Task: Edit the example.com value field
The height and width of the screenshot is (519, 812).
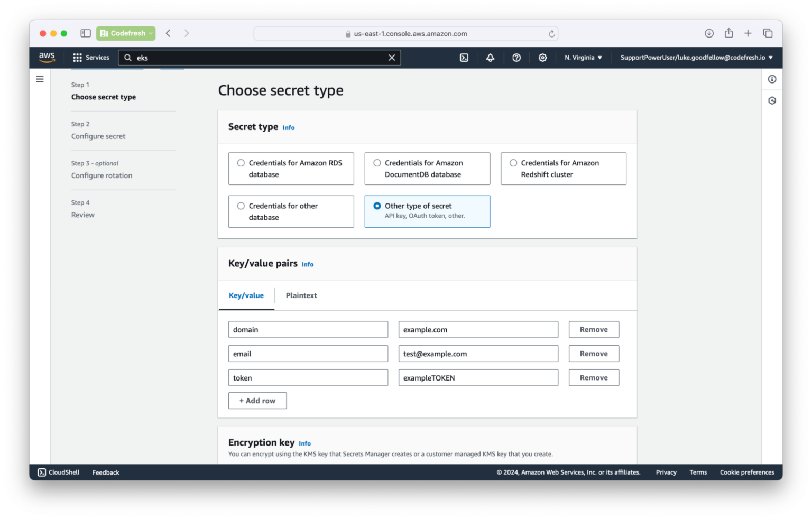Action: coord(477,329)
